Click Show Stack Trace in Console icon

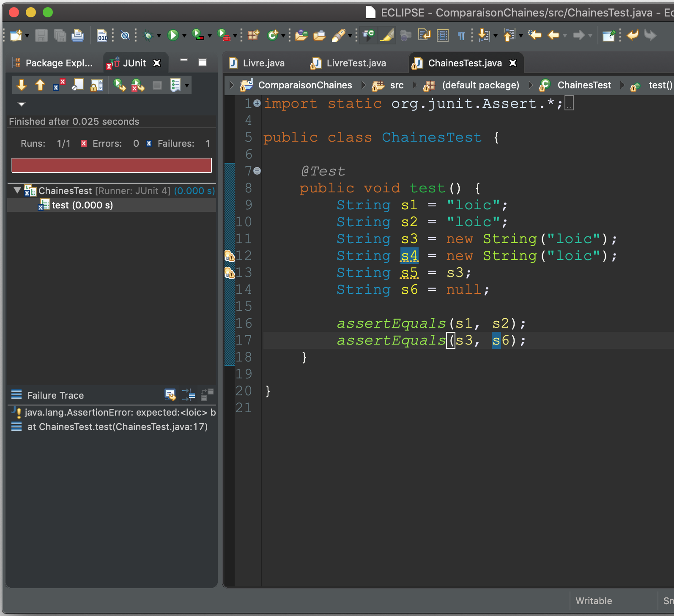pos(170,395)
